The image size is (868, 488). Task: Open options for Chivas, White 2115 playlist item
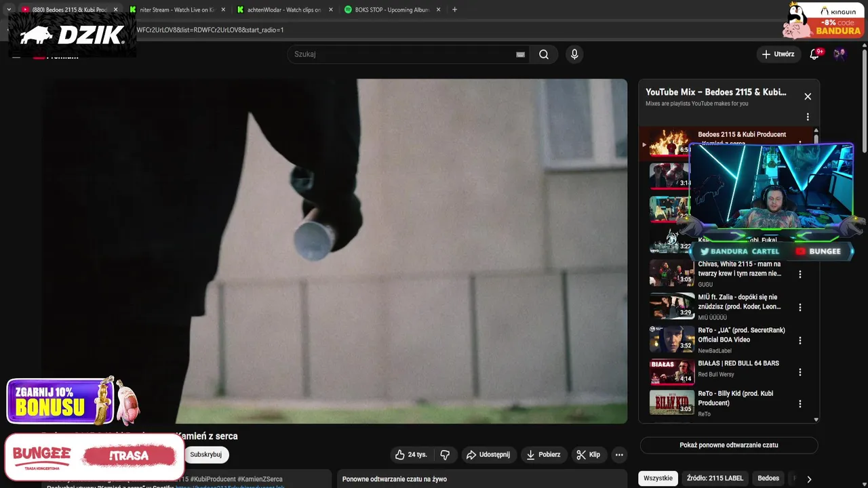[800, 274]
